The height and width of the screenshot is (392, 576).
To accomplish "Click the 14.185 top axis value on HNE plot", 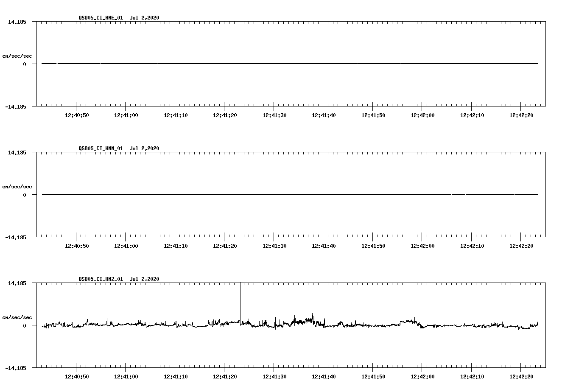I will (x=17, y=22).
